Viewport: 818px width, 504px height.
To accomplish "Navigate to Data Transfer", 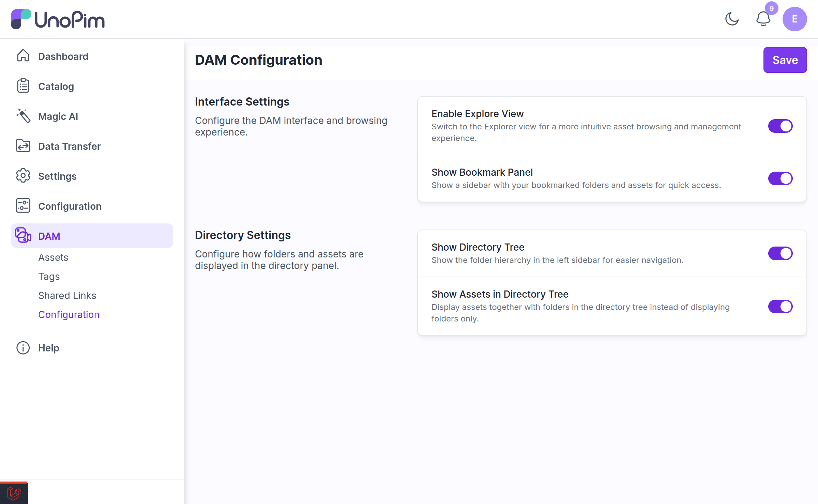I will [92, 146].
